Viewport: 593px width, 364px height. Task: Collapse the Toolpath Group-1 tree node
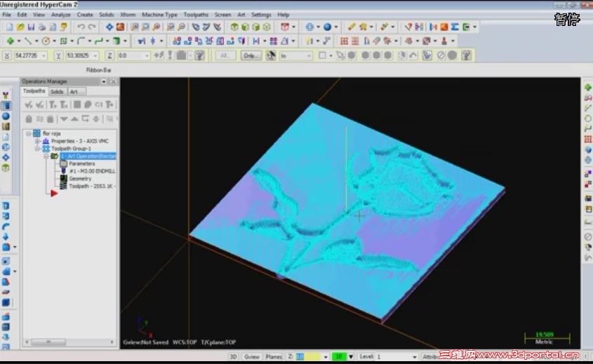point(38,149)
